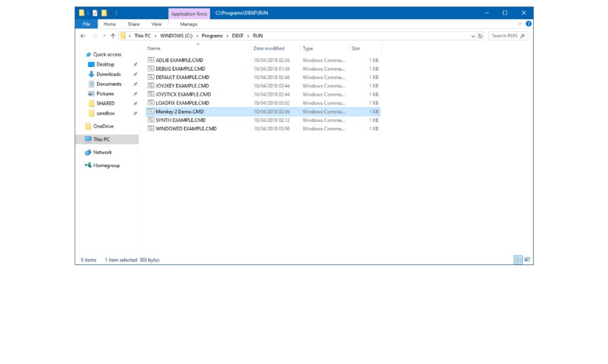The width and height of the screenshot is (608, 364).
Task: Open the File menu
Action: [86, 24]
